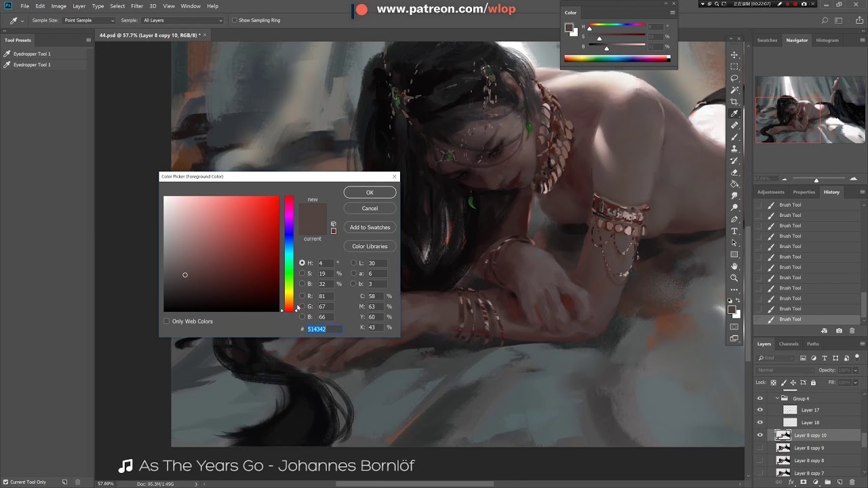This screenshot has height=488, width=868.
Task: Select the Paint Bucket tool
Action: pos(734,184)
